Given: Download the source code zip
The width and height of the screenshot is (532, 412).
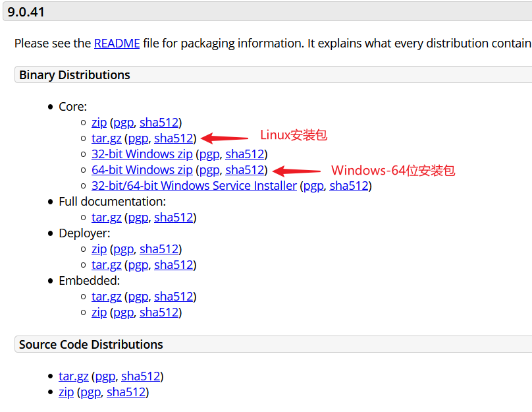Looking at the screenshot, I should click(x=66, y=392).
